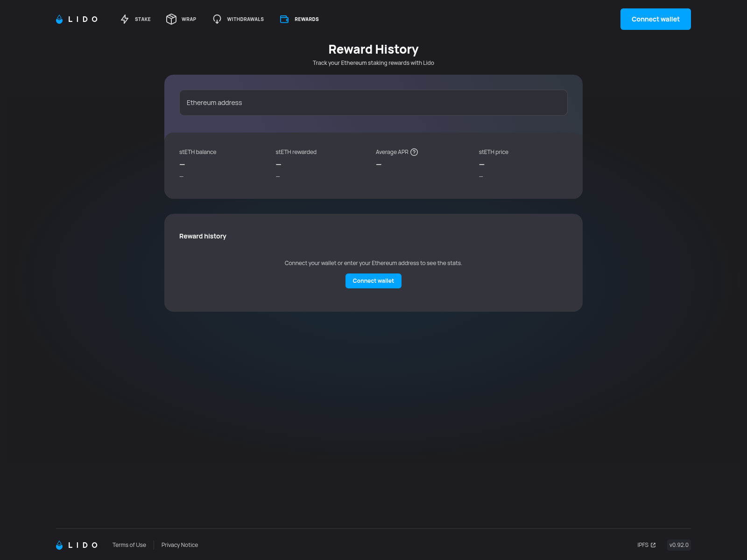Click the Stake lightning bolt icon
The image size is (747, 560).
click(125, 19)
